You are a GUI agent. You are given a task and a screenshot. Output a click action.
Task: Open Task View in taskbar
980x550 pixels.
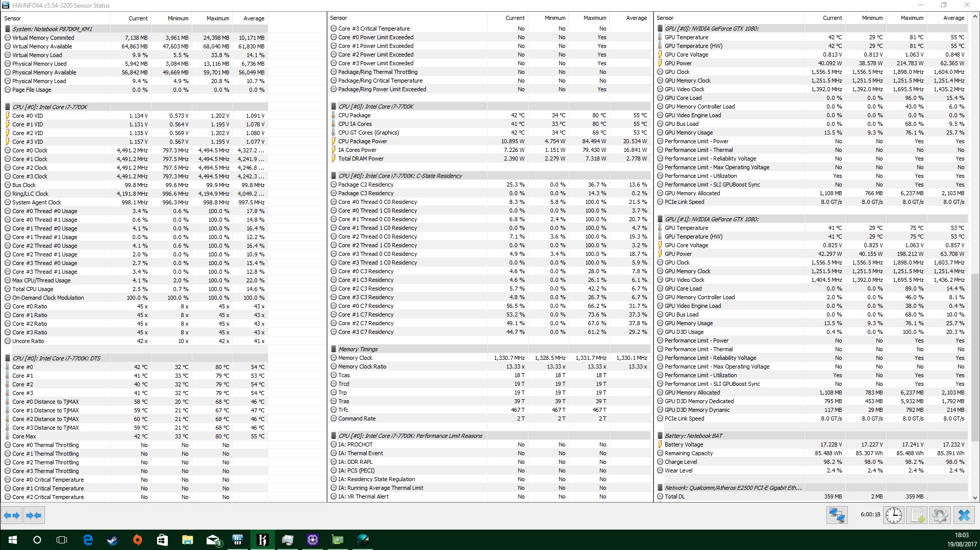point(62,540)
